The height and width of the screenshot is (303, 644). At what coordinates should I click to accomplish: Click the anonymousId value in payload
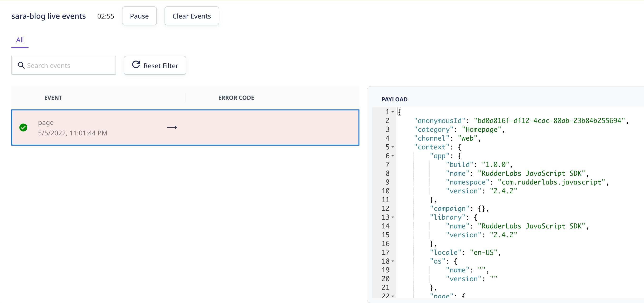pos(549,121)
